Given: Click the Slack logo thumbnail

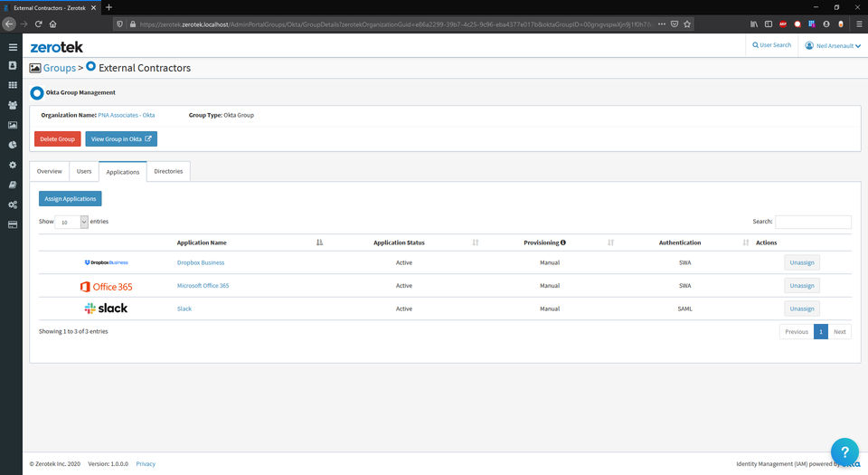Looking at the screenshot, I should click(106, 309).
